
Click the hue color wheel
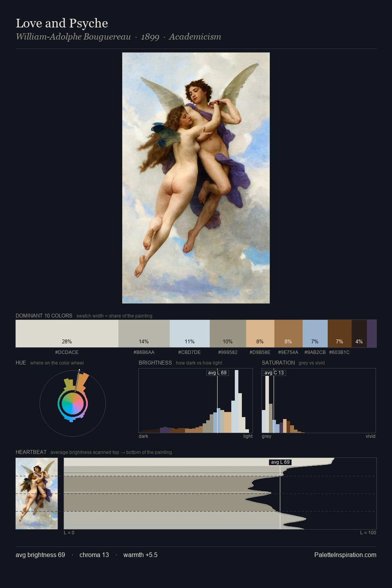(x=73, y=403)
